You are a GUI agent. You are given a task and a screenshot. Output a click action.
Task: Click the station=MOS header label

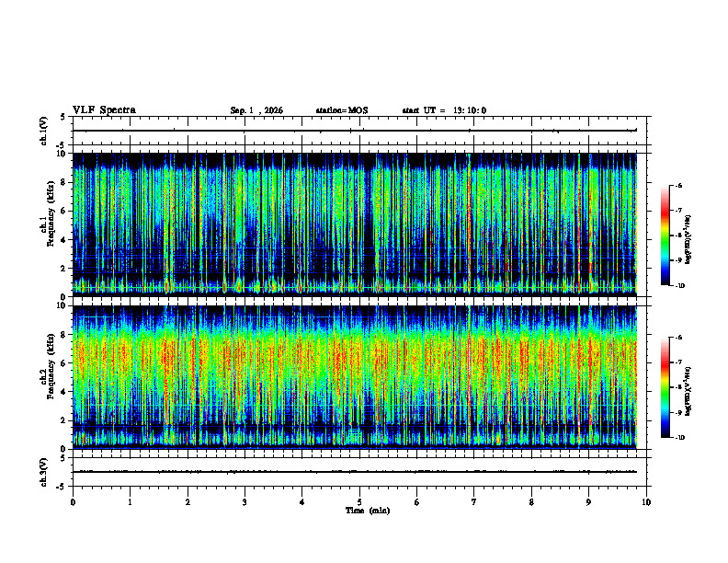(342, 110)
